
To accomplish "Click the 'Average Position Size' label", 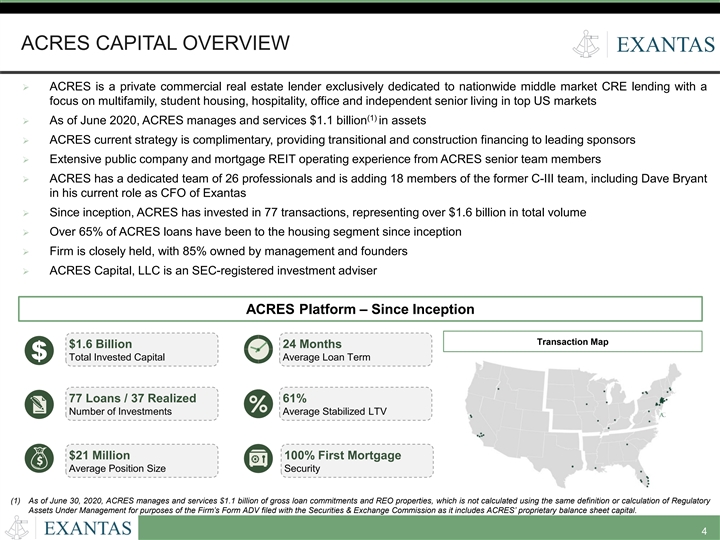I will (117, 468).
